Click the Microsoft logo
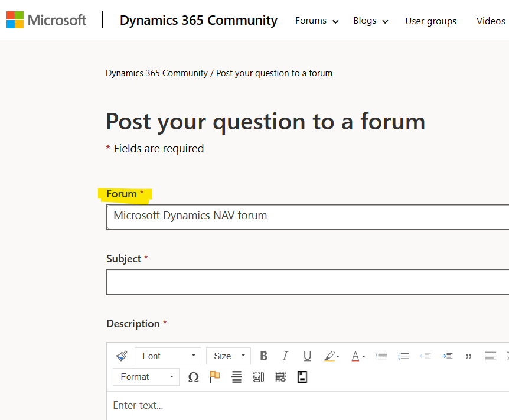The height and width of the screenshot is (420, 509). pyautogui.click(x=47, y=20)
